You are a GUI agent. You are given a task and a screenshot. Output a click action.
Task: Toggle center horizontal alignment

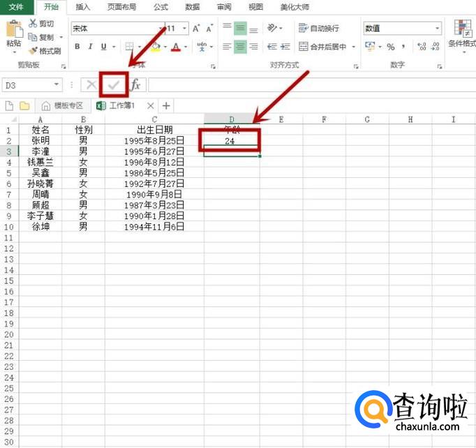[x=240, y=47]
